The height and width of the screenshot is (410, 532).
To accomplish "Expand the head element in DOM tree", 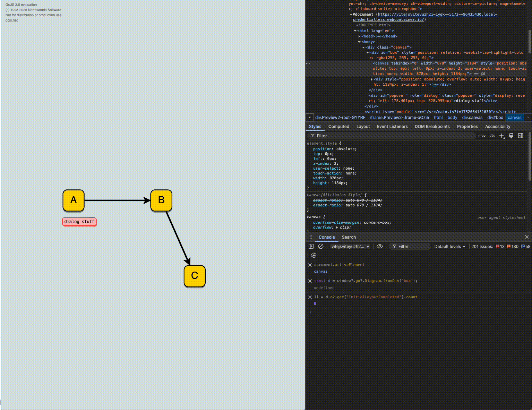I will (359, 36).
